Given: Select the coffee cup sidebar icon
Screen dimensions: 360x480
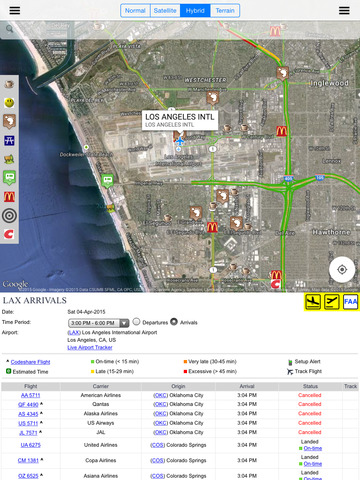Looking at the screenshot, I should [9, 84].
